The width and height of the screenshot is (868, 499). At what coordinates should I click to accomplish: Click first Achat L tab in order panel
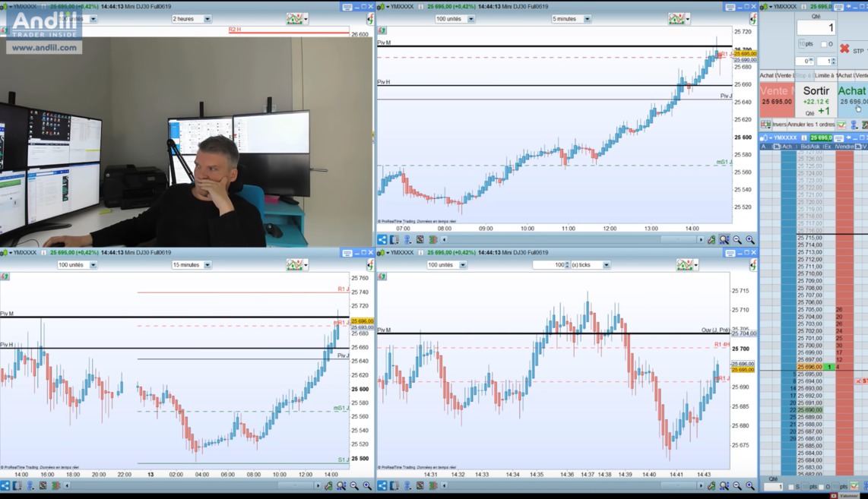(x=767, y=75)
